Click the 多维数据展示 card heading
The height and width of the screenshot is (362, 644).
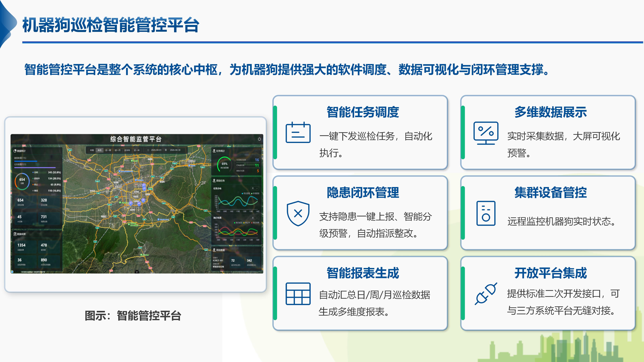tap(550, 112)
